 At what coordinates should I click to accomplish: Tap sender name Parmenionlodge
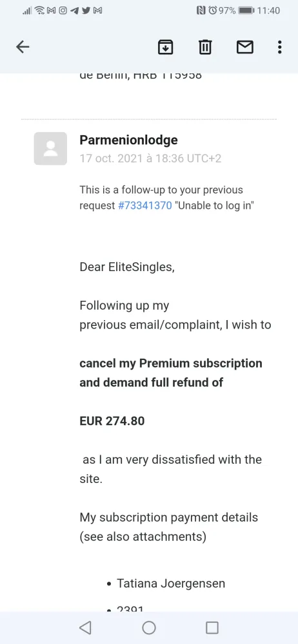pos(128,140)
